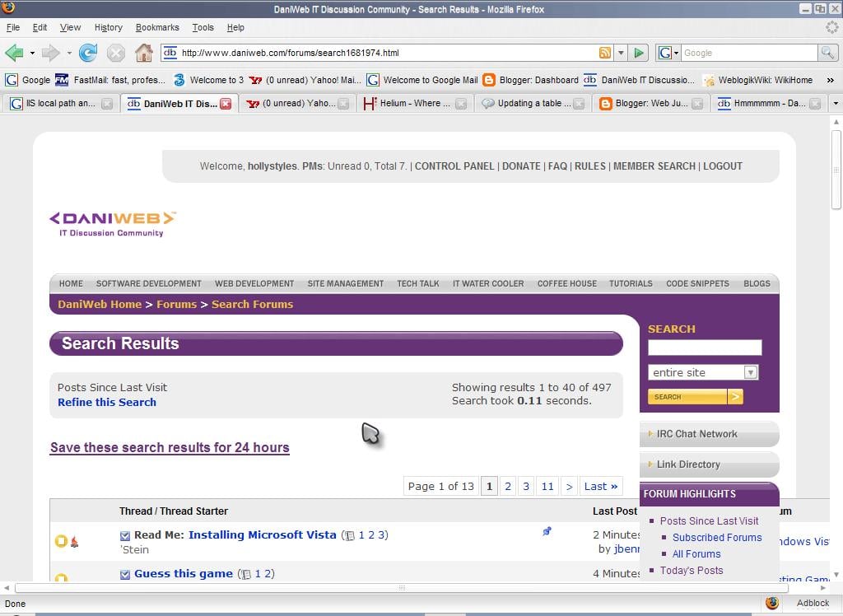The image size is (843, 616).
Task: Click the LOGOUT link
Action: 723,166
